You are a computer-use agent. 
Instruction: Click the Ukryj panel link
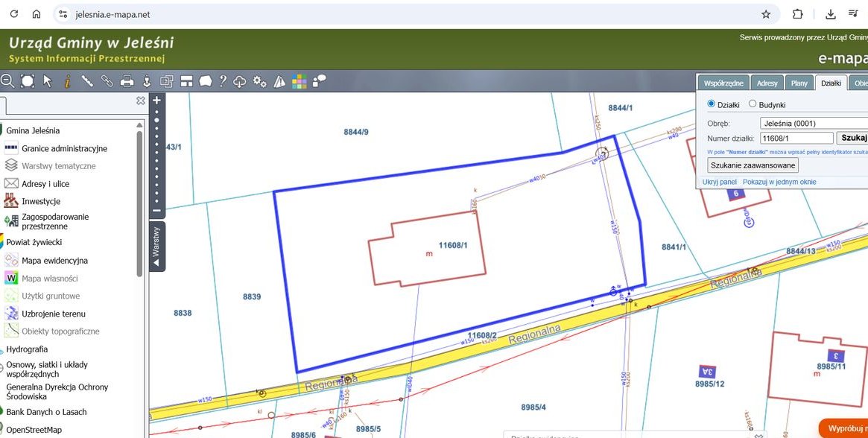pyautogui.click(x=719, y=182)
